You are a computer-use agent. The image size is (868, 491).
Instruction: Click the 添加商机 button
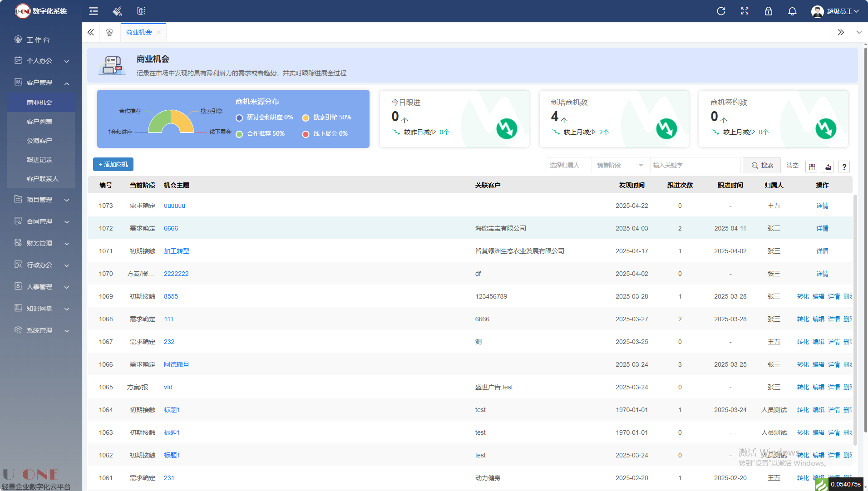pyautogui.click(x=113, y=164)
